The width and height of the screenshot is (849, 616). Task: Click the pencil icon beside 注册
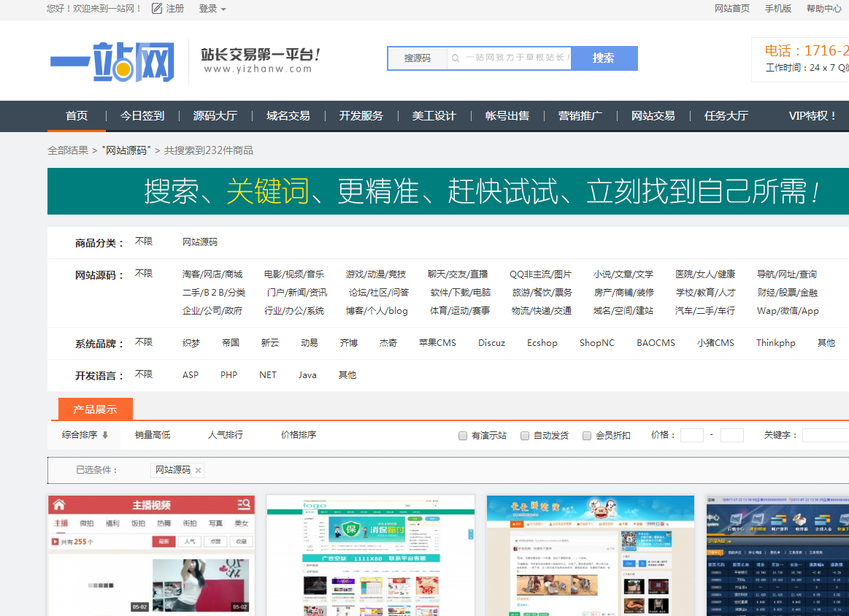(x=157, y=9)
